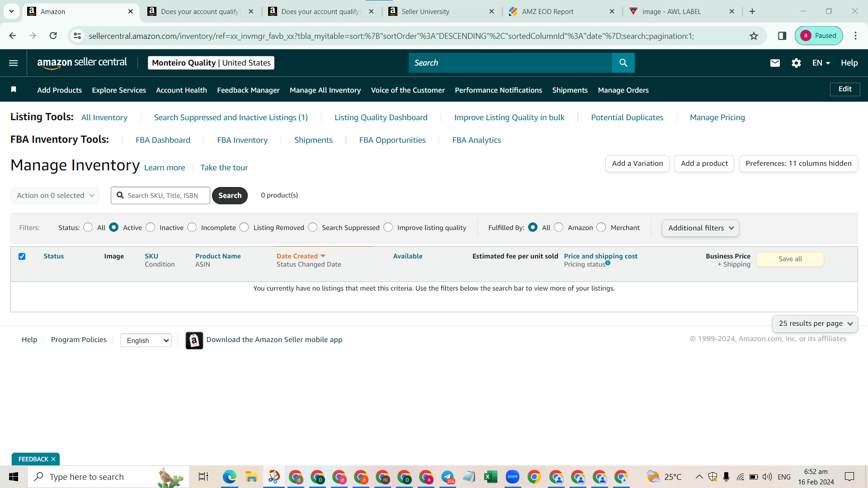This screenshot has height=488, width=868.
Task: Click the bookmark flag icon in favorites bar
Action: click(14, 89)
